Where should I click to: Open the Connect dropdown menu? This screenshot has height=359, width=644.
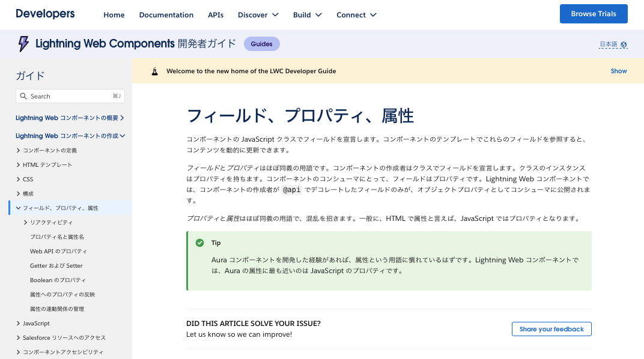[x=356, y=15]
